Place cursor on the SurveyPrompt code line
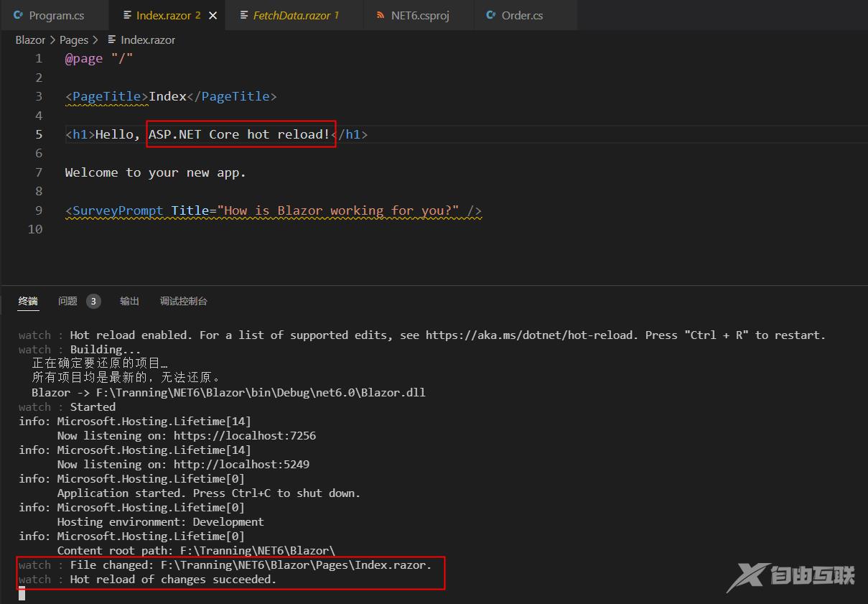Viewport: 868px width, 604px height. tap(273, 211)
